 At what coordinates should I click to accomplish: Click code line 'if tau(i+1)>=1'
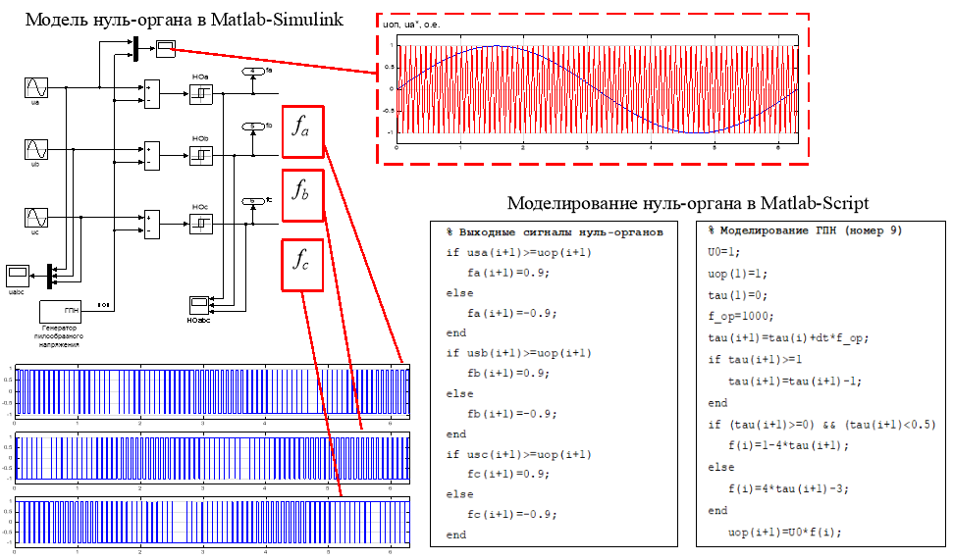755,360
